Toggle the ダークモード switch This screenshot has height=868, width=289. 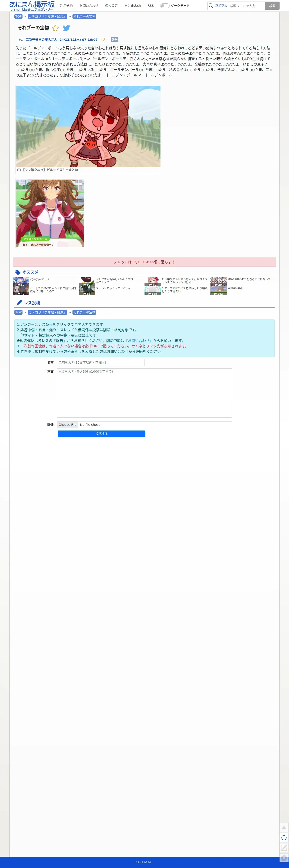click(165, 6)
